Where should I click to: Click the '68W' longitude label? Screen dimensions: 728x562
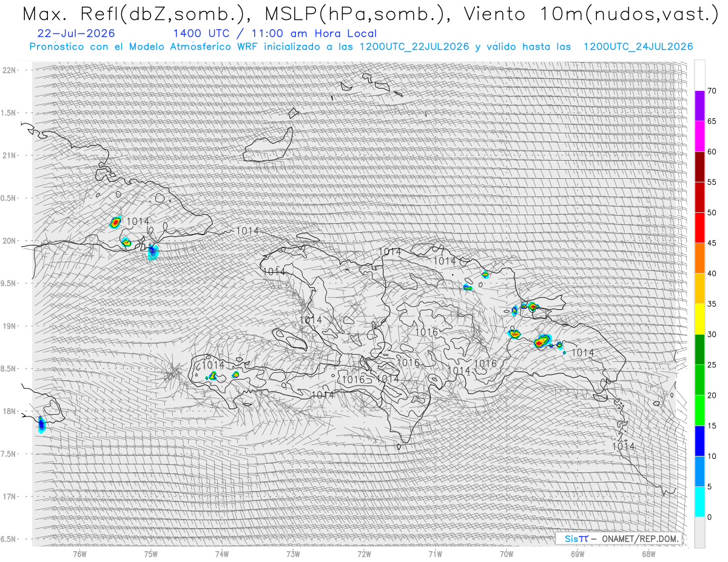pyautogui.click(x=649, y=554)
